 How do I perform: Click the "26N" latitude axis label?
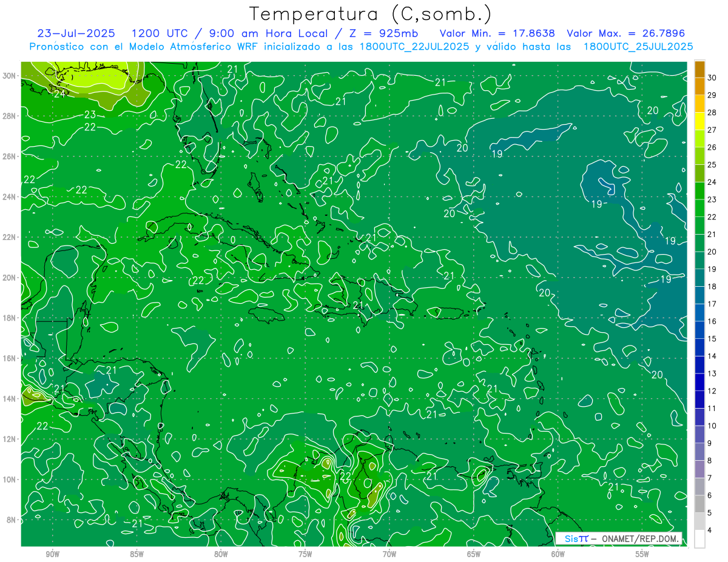coord(10,156)
